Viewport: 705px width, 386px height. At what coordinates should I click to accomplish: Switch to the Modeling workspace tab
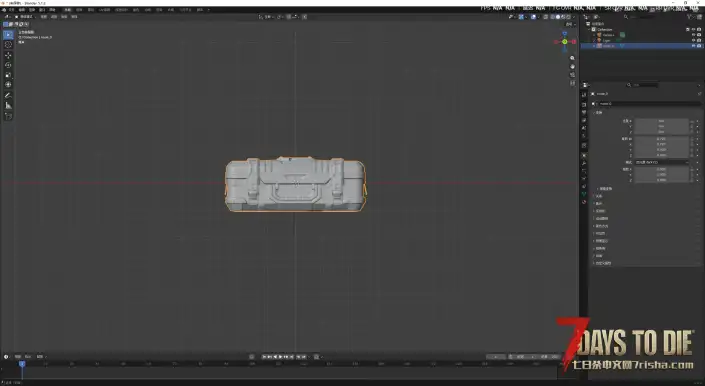click(79, 9)
